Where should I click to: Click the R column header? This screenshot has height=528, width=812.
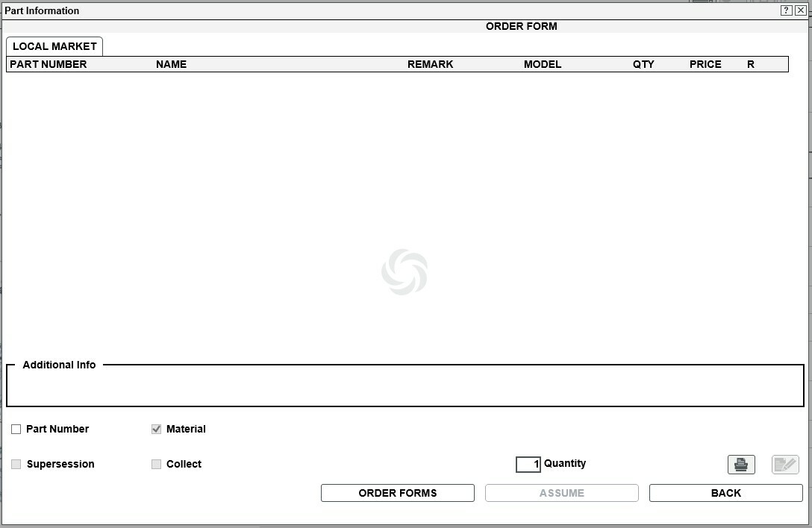coord(750,64)
